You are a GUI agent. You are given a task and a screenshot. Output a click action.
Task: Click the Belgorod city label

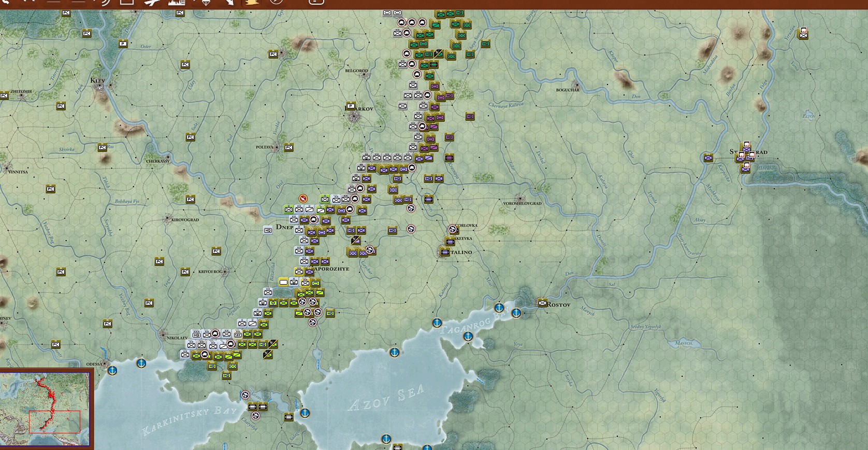click(357, 71)
